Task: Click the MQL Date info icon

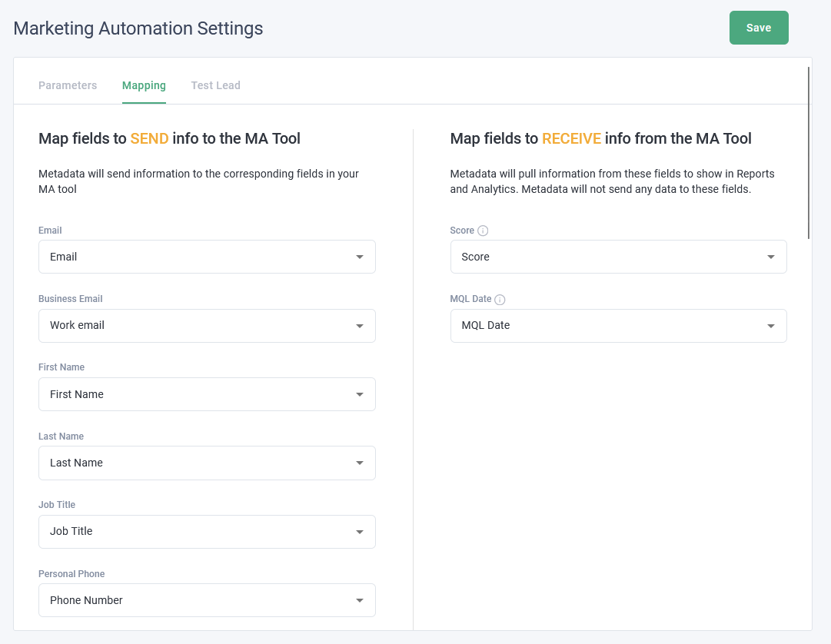Action: (500, 300)
